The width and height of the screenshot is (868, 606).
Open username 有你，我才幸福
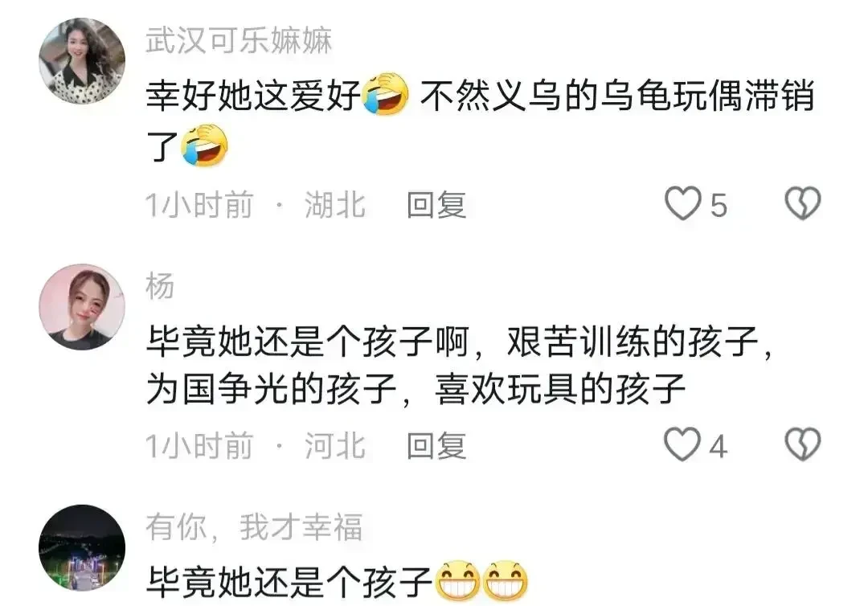pyautogui.click(x=254, y=527)
